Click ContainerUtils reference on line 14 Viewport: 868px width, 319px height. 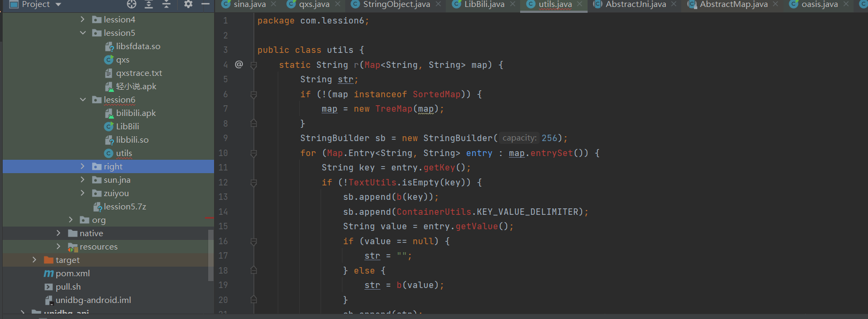tap(434, 212)
